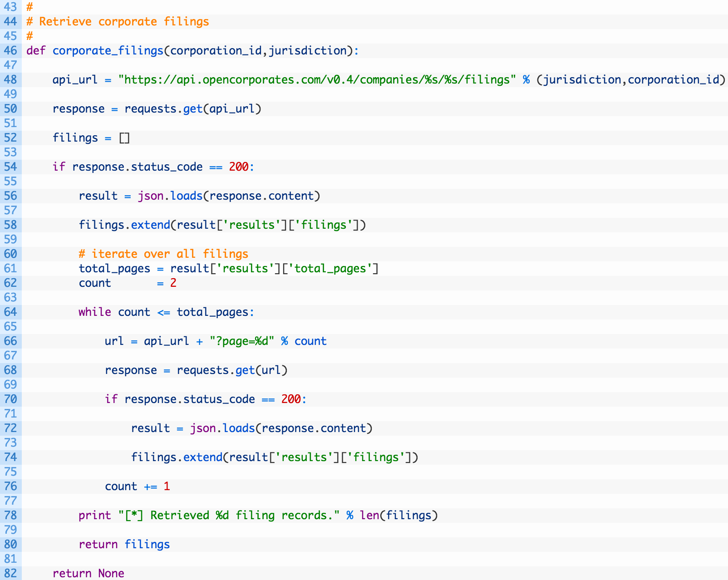Click the value 2 on line 62
Viewport: 728px width, 580px height.
pyautogui.click(x=173, y=283)
